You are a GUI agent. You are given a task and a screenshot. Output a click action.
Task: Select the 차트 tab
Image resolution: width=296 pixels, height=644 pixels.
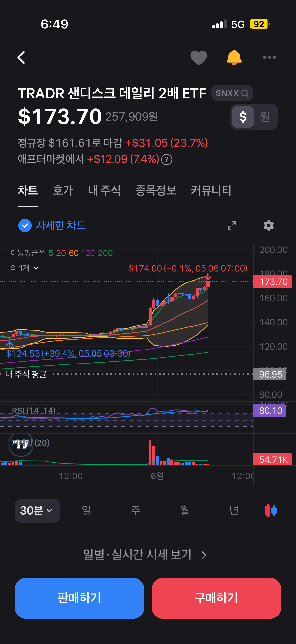pos(28,191)
